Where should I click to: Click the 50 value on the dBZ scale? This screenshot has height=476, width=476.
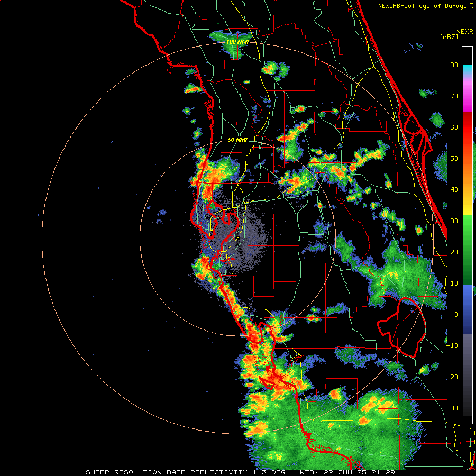pyautogui.click(x=454, y=159)
